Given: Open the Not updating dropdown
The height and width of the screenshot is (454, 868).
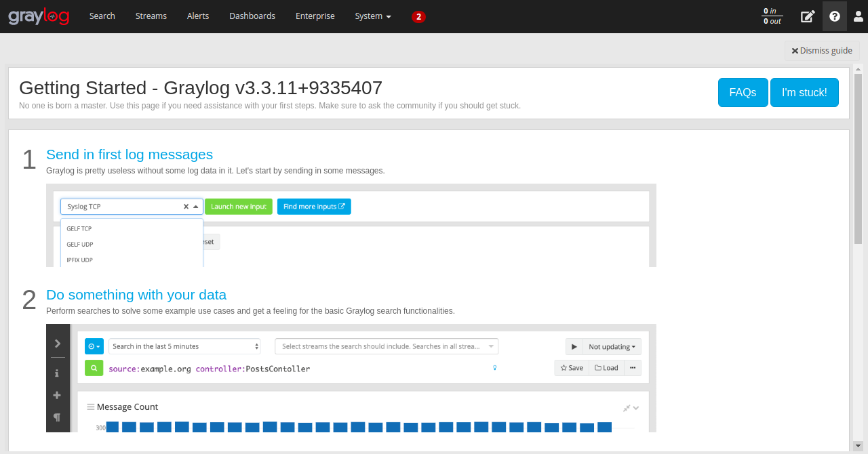Looking at the screenshot, I should [612, 346].
